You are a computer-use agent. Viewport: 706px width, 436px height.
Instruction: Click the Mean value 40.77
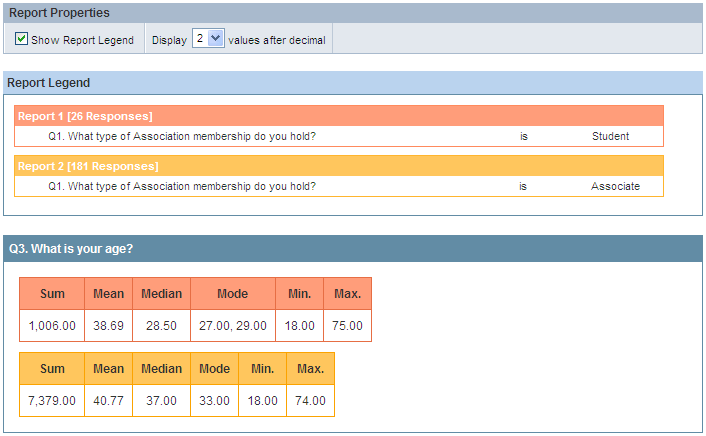pos(109,400)
